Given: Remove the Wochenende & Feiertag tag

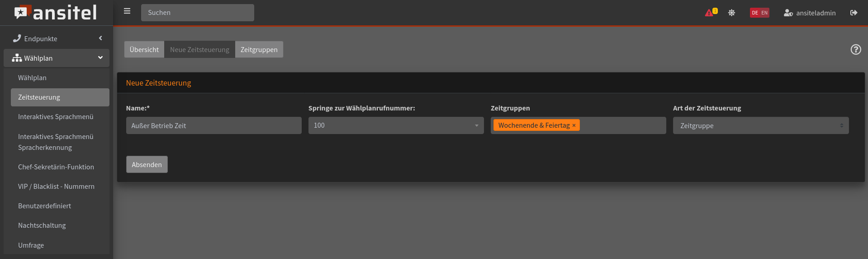Looking at the screenshot, I should coord(574,125).
